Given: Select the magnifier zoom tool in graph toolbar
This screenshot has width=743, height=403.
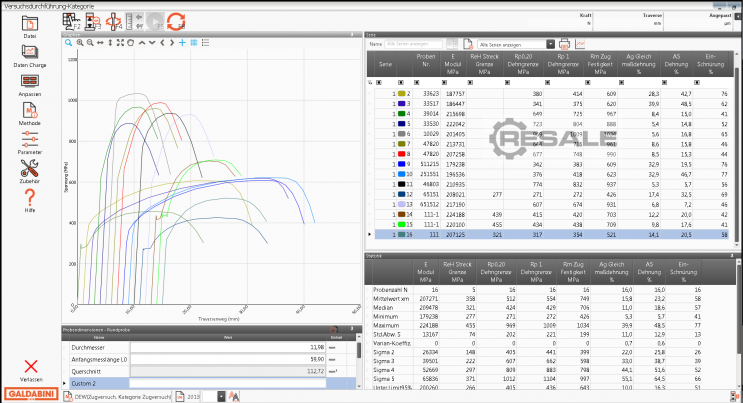Looking at the screenshot, I should (69, 43).
